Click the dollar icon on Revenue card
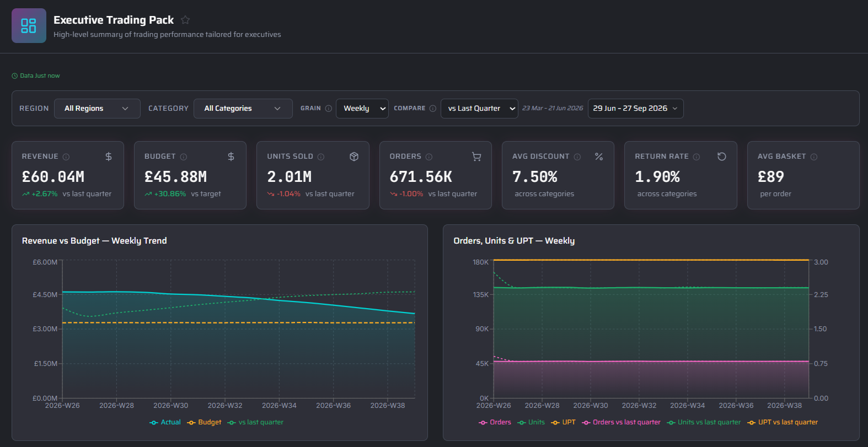 click(109, 157)
